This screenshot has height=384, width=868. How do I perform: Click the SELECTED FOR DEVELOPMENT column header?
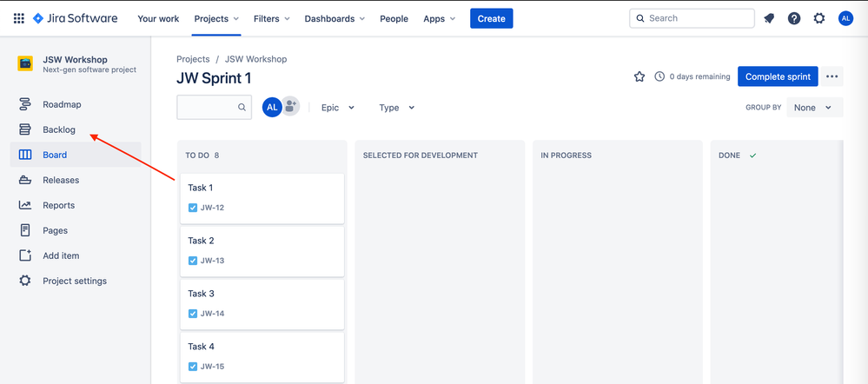[421, 156]
